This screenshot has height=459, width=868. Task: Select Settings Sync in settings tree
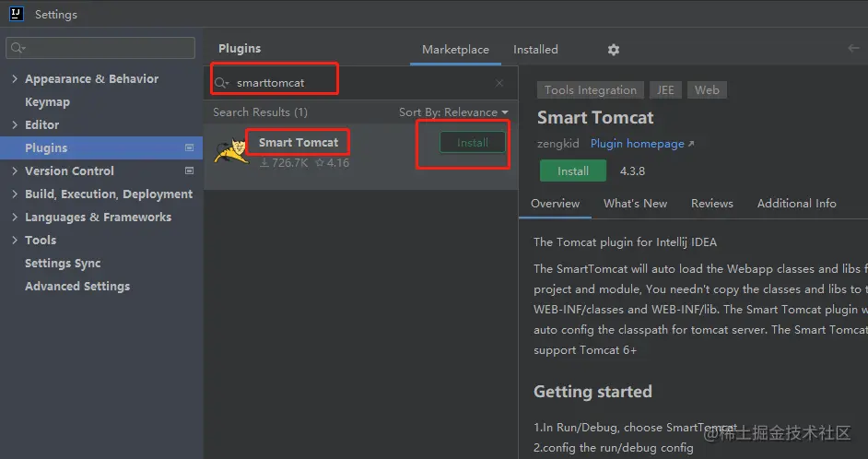click(x=63, y=264)
